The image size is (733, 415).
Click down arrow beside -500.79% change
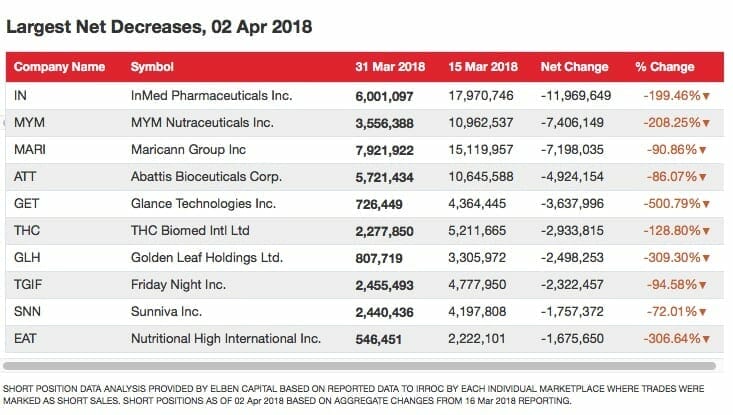coord(706,204)
